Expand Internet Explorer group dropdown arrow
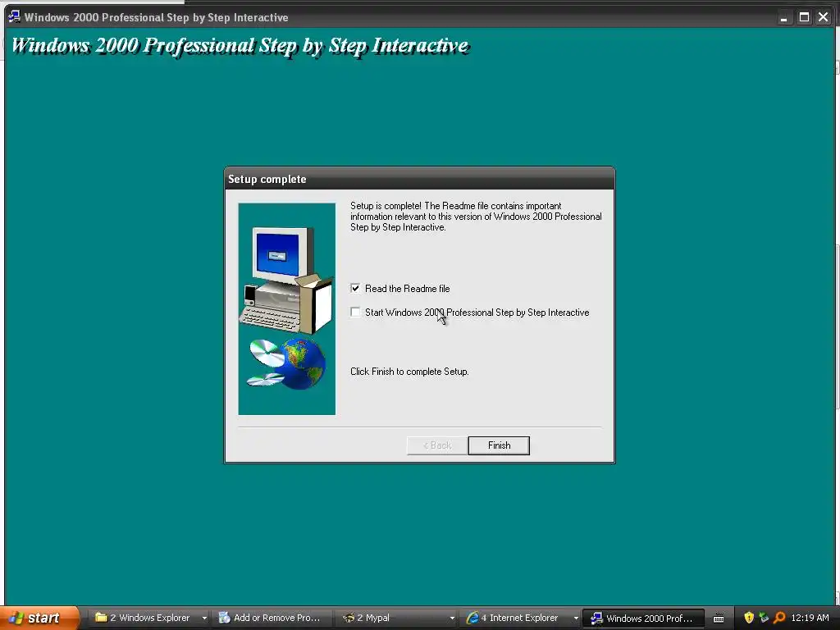The image size is (840, 630). click(x=576, y=618)
